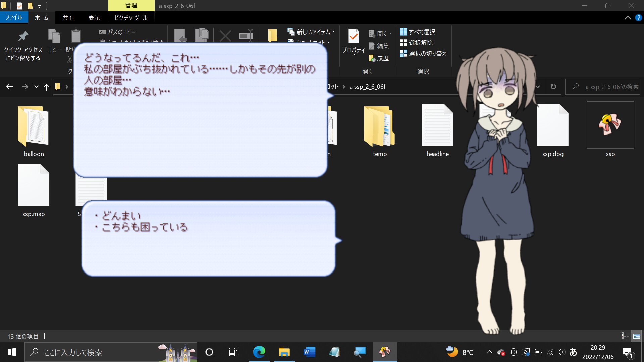The width and height of the screenshot is (644, 362).
Task: Collapse the ribbon with the chevron
Action: tap(628, 18)
